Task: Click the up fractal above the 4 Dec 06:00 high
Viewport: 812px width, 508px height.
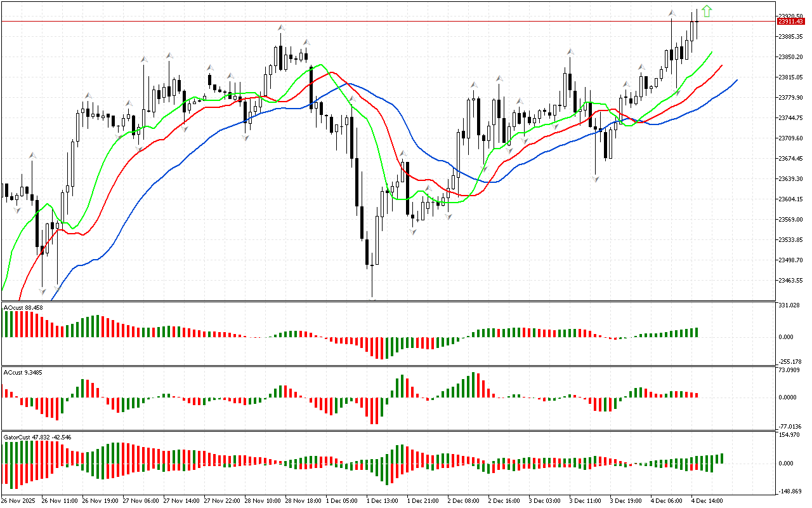Action: click(x=671, y=13)
